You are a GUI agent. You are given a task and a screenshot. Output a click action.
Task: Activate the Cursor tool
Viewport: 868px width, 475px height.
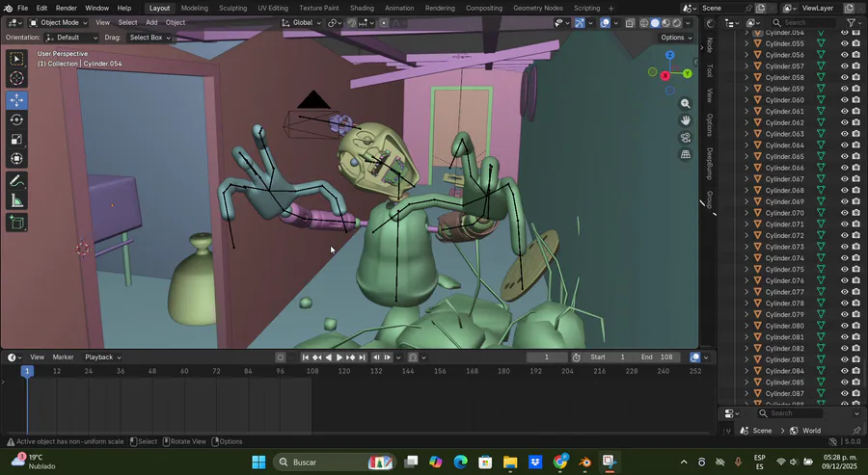[16, 78]
